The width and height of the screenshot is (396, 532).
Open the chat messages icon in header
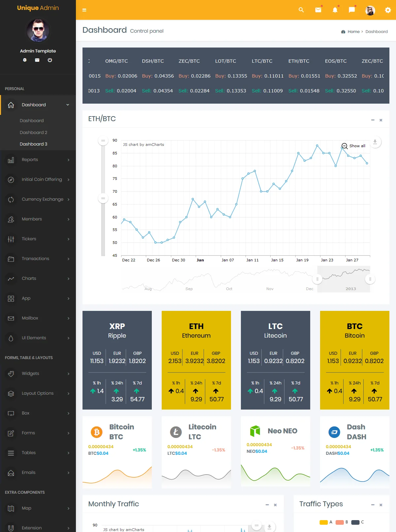click(x=352, y=10)
